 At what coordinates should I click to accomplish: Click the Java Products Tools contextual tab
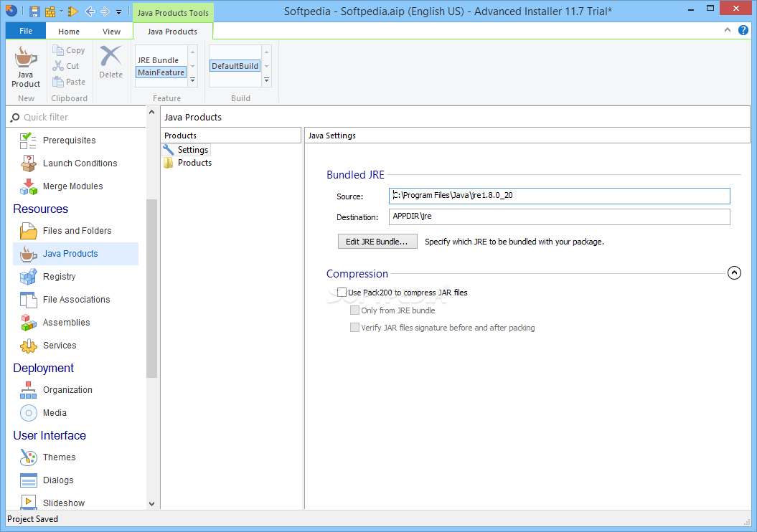coord(173,13)
